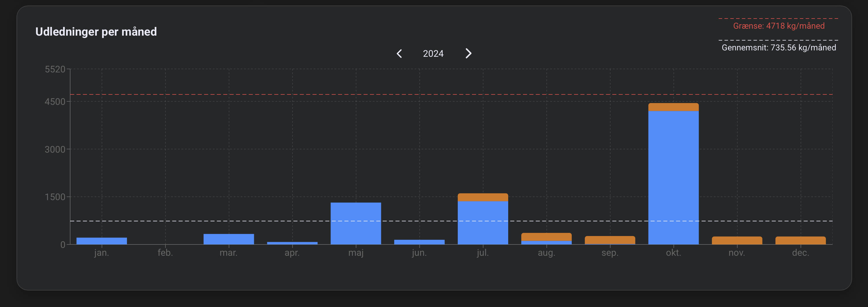The width and height of the screenshot is (868, 307).
Task: Select the orange September bar
Action: pyautogui.click(x=610, y=240)
